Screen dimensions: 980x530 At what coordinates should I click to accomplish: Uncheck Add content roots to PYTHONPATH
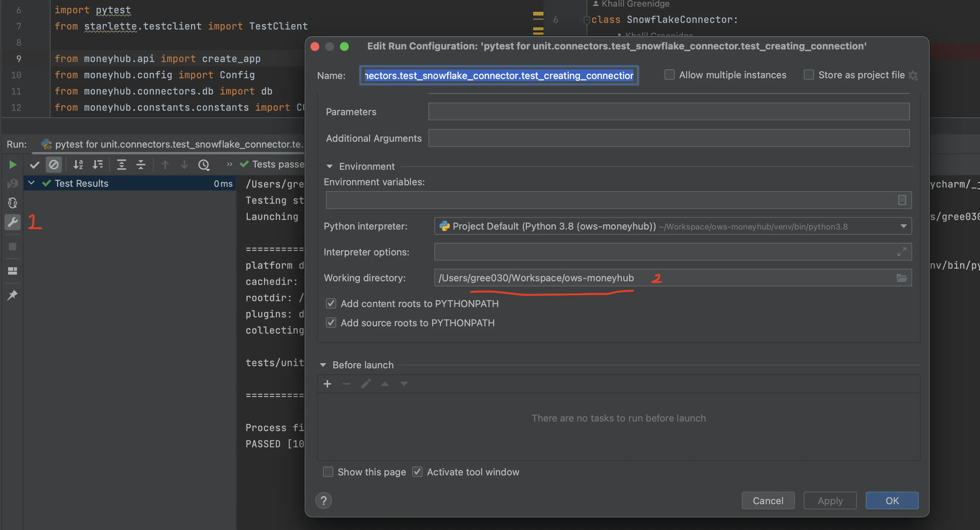[331, 303]
